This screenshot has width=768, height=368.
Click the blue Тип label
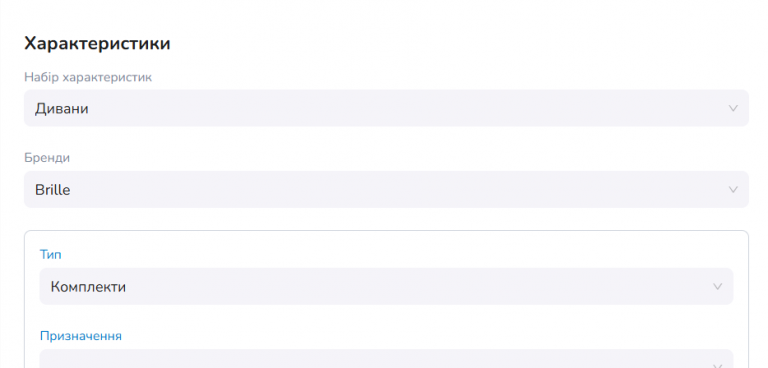pos(50,255)
